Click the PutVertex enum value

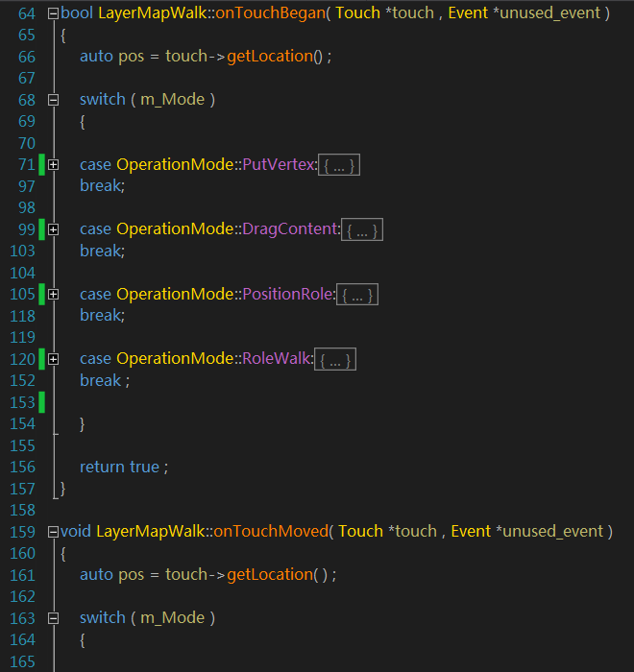click(x=279, y=164)
